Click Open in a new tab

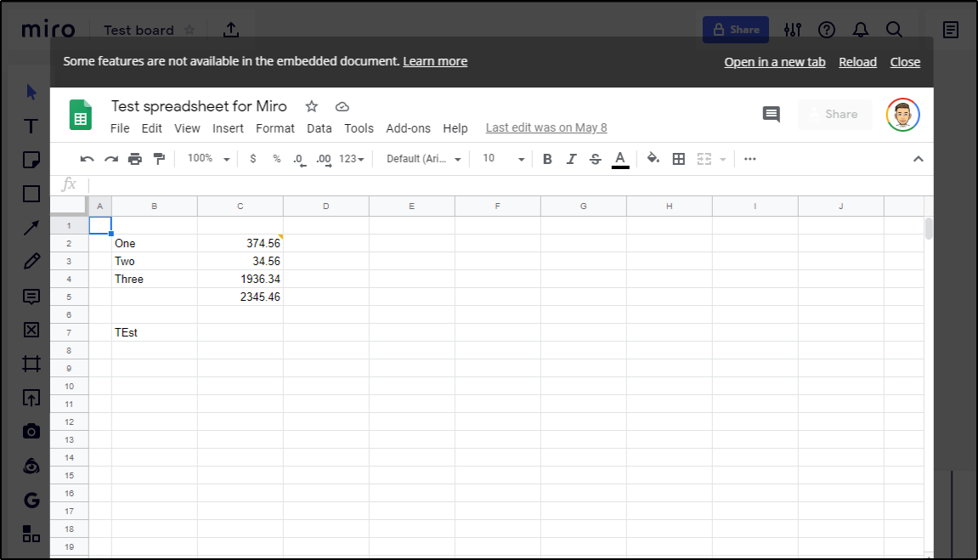[775, 62]
